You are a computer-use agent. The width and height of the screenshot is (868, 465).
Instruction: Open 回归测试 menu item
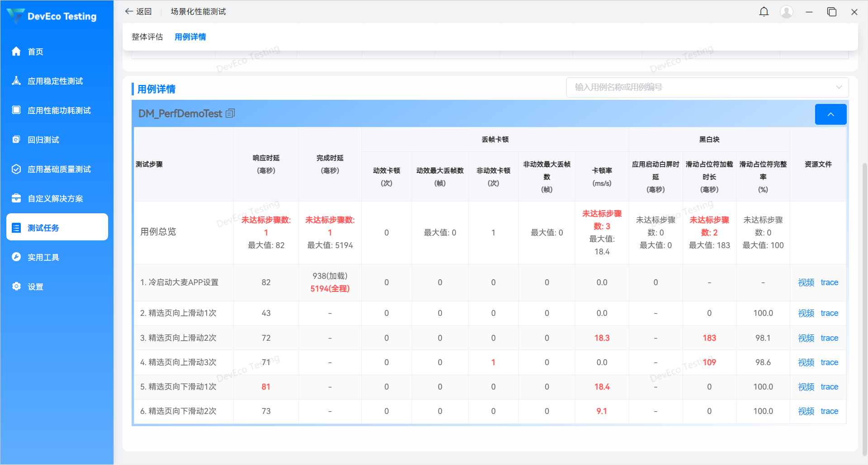point(57,140)
